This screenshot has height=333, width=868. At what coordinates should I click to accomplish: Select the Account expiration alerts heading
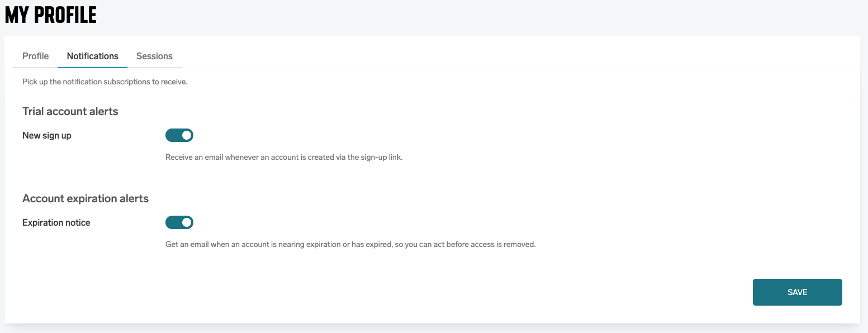point(86,198)
